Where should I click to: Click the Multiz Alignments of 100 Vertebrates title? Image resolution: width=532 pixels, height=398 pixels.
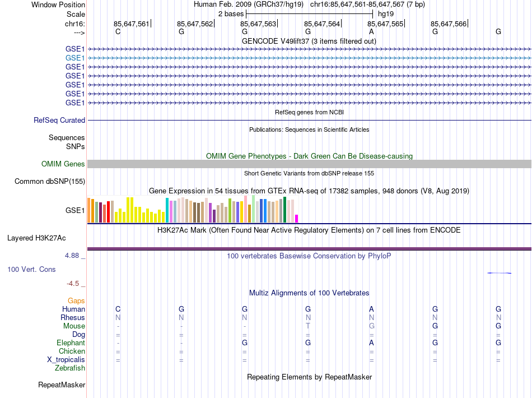point(309,293)
